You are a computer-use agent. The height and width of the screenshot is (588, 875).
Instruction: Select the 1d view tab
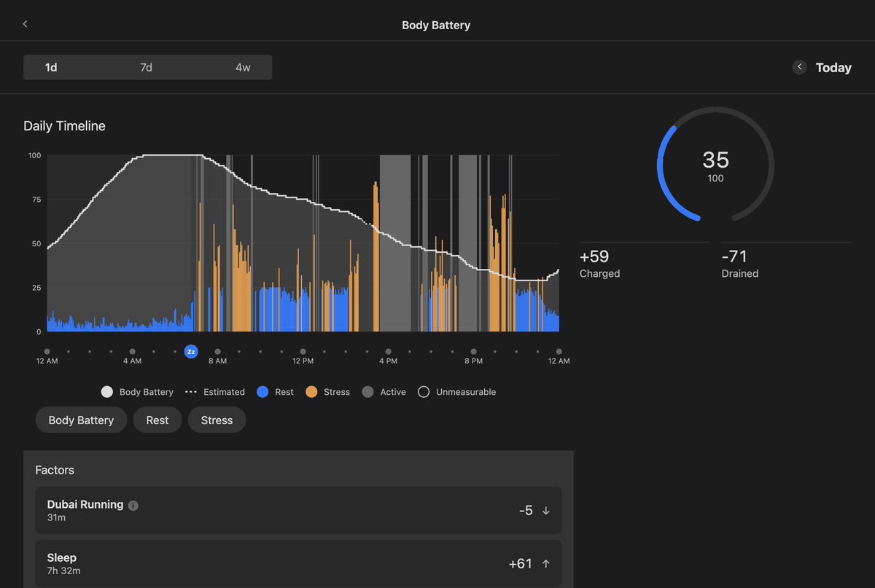[51, 67]
